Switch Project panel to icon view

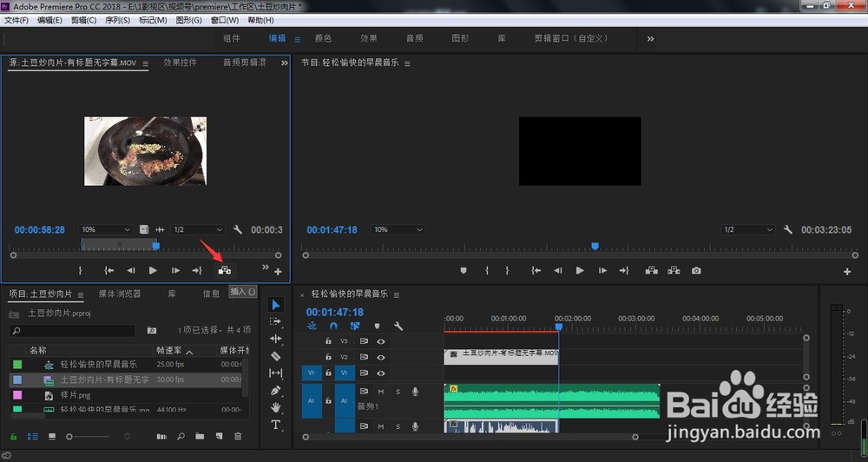pyautogui.click(x=52, y=437)
